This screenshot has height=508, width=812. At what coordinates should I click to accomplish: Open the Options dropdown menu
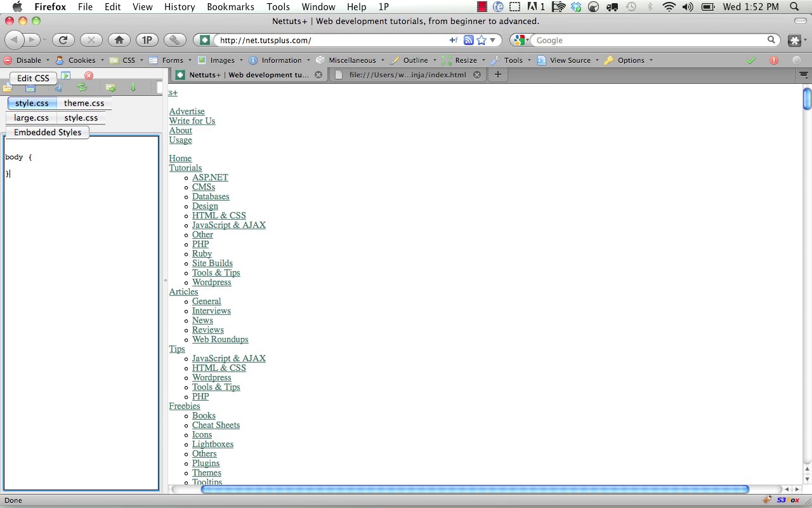[x=629, y=60]
